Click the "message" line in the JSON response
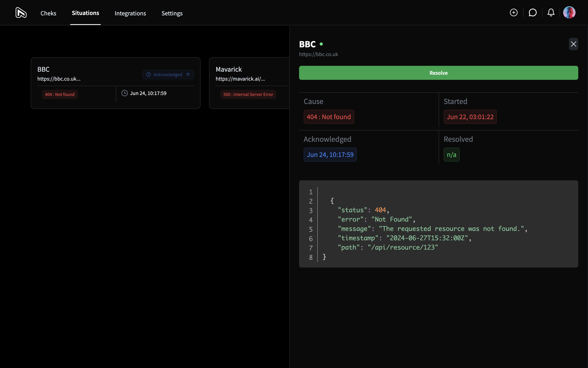Viewport: 588px width, 368px height. pos(432,229)
